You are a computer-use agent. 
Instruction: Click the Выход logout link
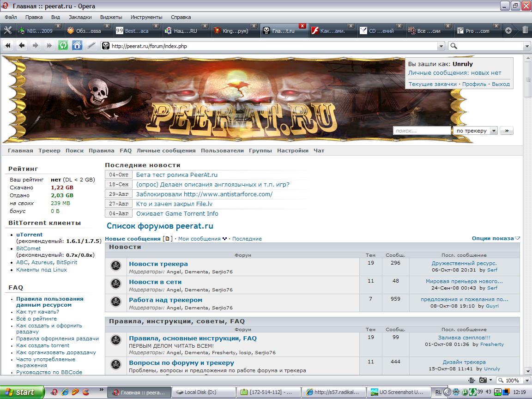pyautogui.click(x=501, y=84)
